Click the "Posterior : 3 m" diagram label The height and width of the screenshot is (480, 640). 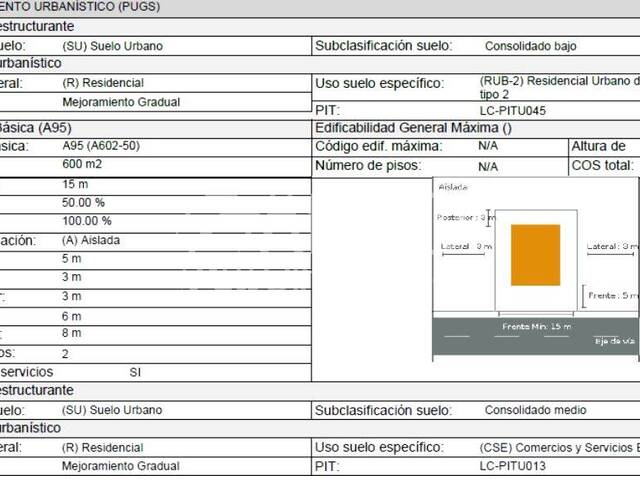(466, 217)
